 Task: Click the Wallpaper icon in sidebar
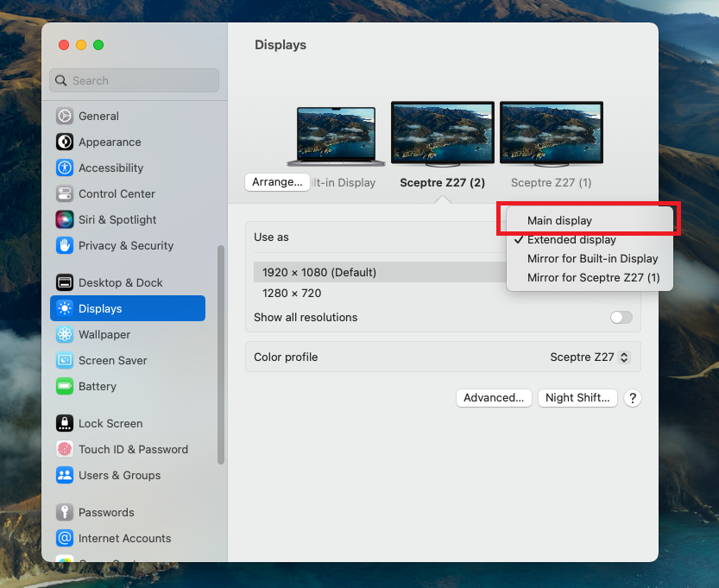[65, 334]
